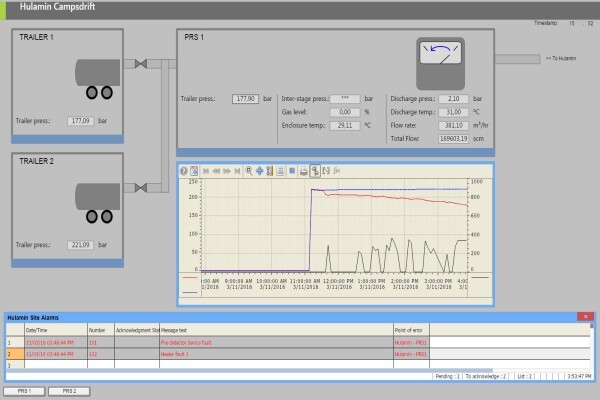600x400 pixels.
Task: Click the Trailer 2 tank graphic
Action: pyautogui.click(x=98, y=203)
